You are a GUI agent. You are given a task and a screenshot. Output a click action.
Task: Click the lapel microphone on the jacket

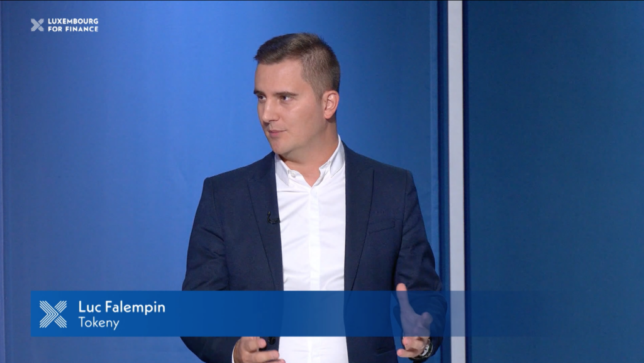272,220
